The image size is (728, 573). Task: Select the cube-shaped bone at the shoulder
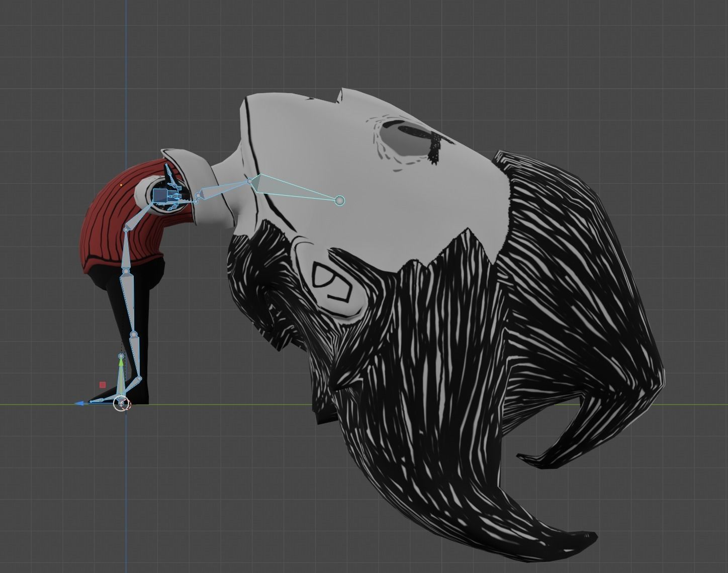coord(160,195)
